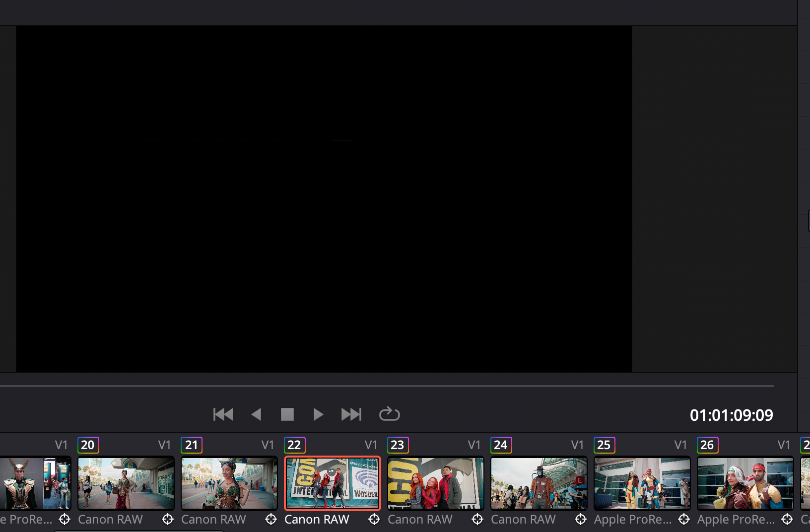Toggle loop playback

point(390,414)
